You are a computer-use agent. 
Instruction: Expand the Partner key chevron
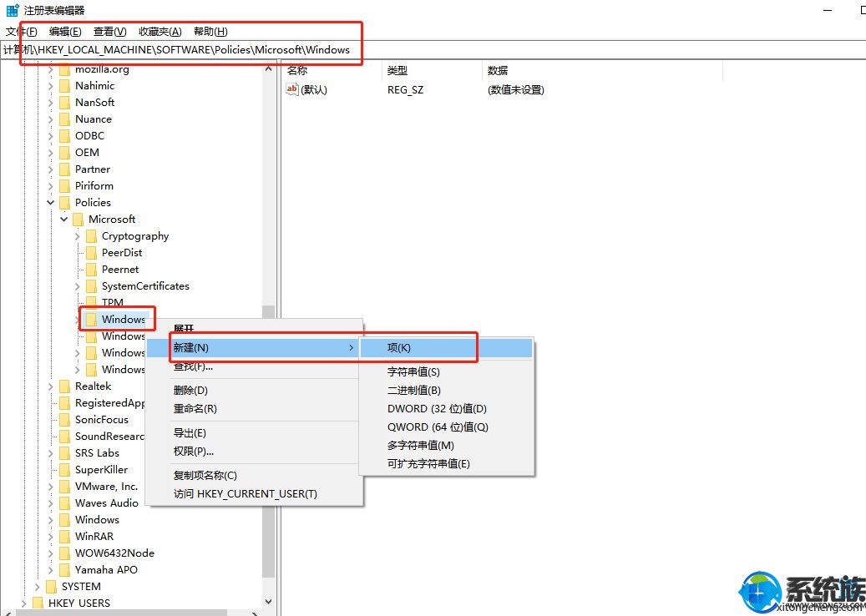[50, 169]
